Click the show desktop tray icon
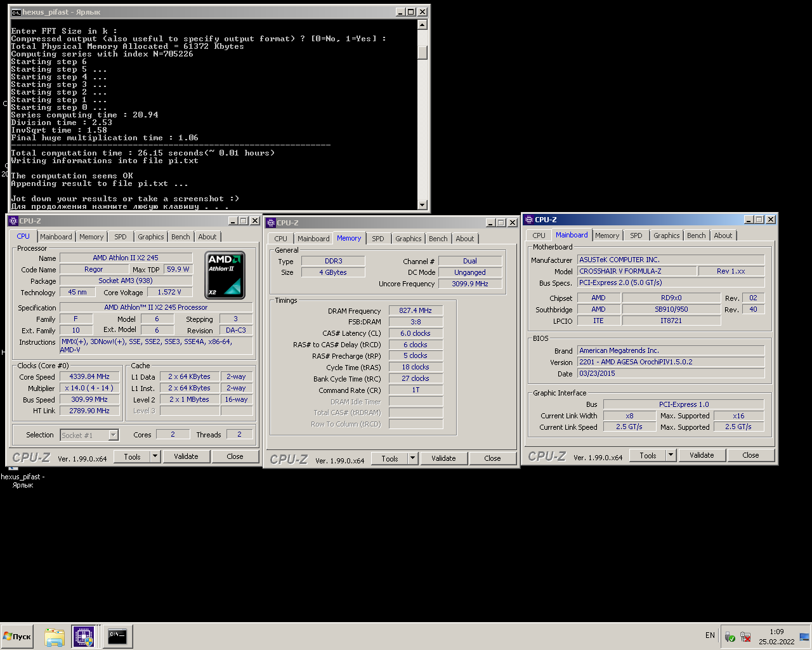Screen dimensions: 812x650 tap(804, 637)
